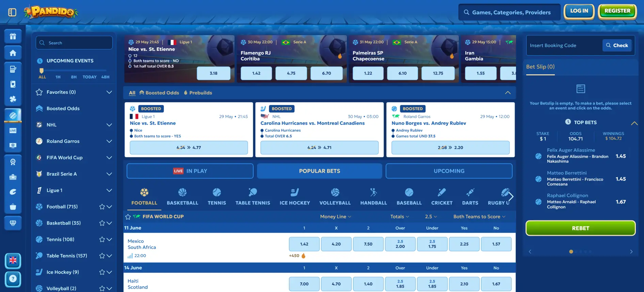Expand the Favorites (0) section
Image resolution: width=644 pixels, height=292 pixels.
[109, 92]
